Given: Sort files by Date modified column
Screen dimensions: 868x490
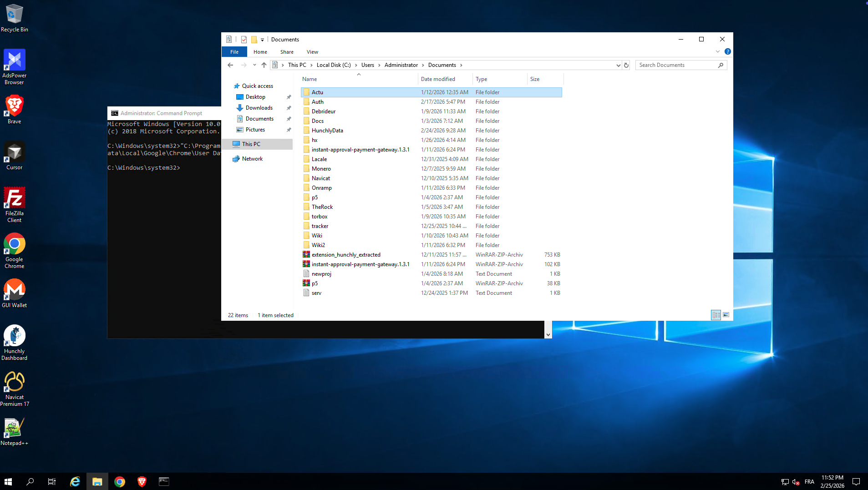Looking at the screenshot, I should [437, 79].
